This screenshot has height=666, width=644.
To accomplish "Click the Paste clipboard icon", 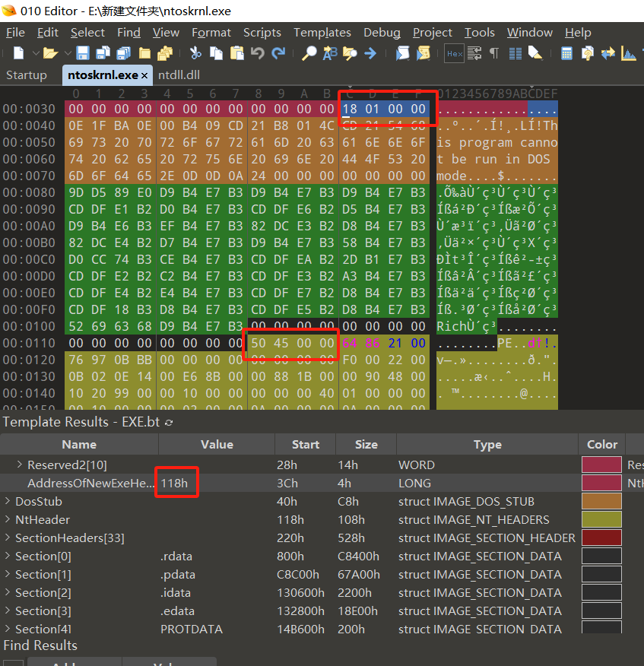I will 237,53.
